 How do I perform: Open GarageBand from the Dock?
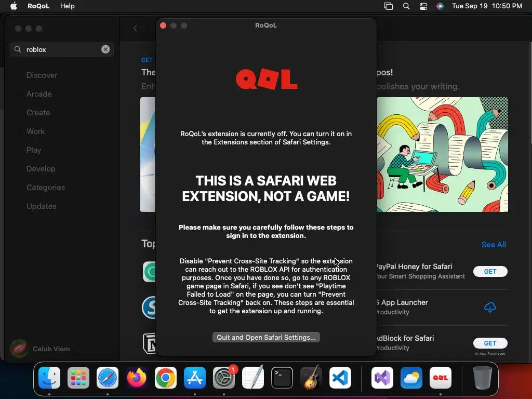click(311, 378)
